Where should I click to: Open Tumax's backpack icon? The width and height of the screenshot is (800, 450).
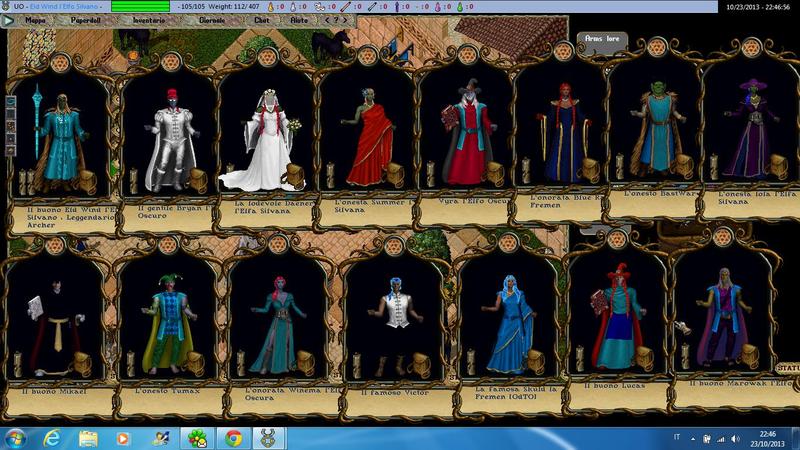[x=194, y=363]
